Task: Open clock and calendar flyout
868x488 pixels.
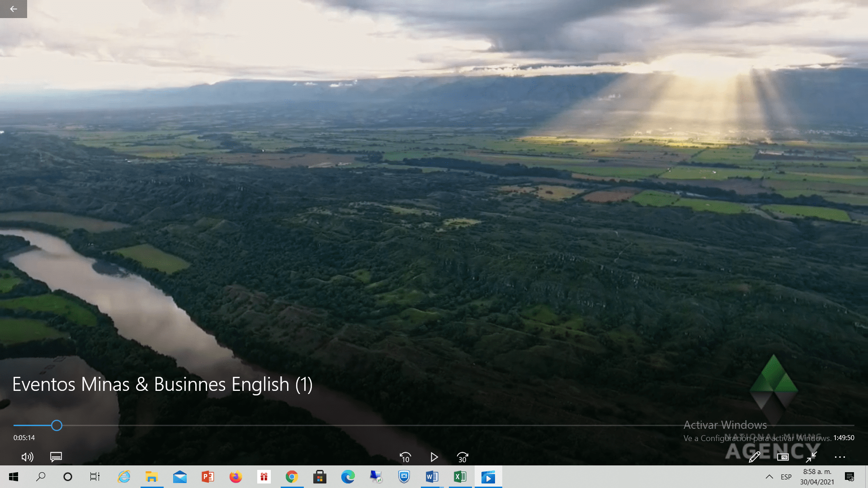Action: tap(817, 477)
